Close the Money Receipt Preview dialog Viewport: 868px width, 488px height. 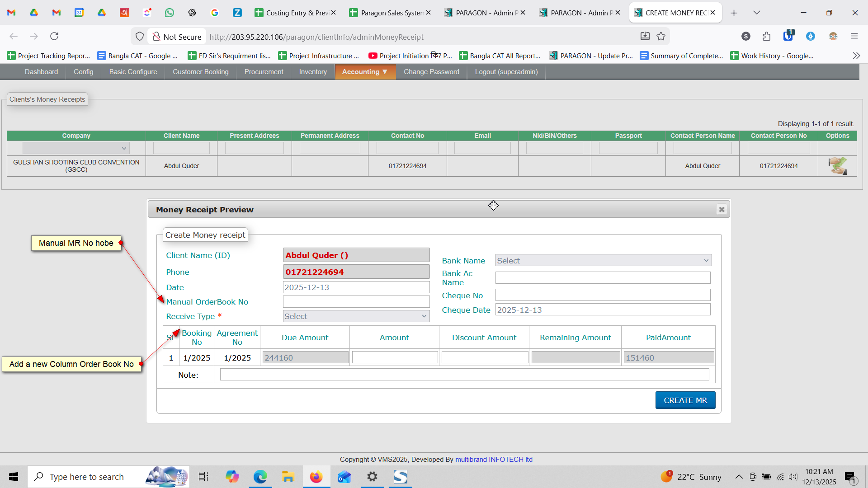click(722, 209)
